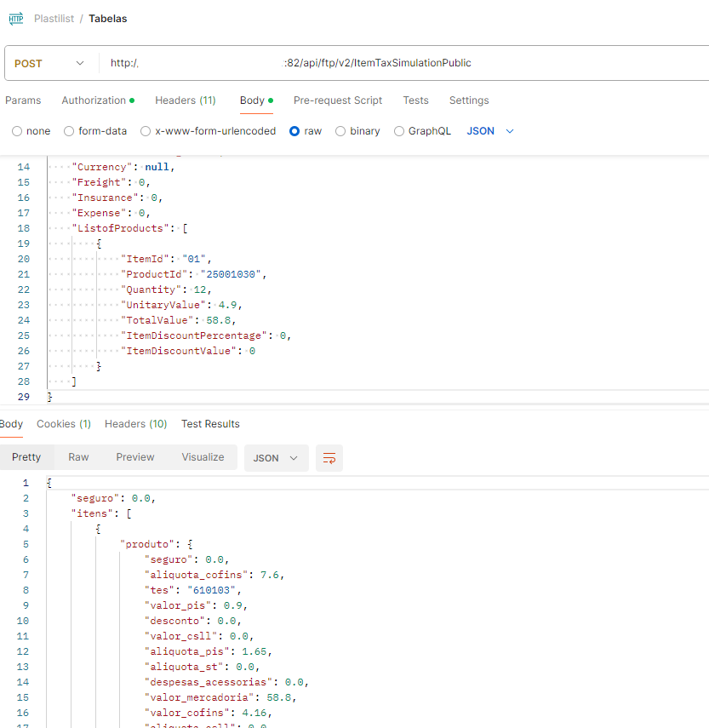Open the Settings tab
The image size is (709, 728).
tap(469, 100)
